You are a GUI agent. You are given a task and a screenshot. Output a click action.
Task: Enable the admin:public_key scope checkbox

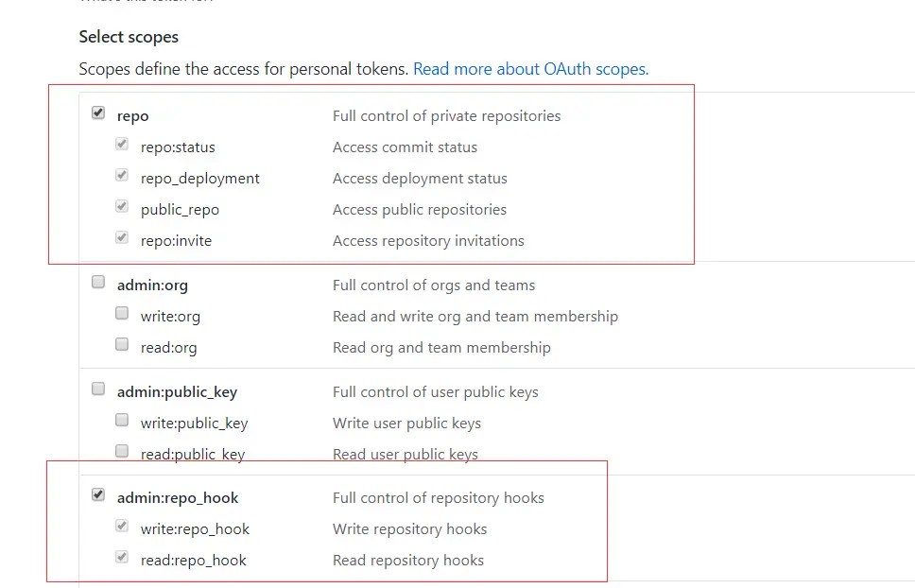[98, 389]
